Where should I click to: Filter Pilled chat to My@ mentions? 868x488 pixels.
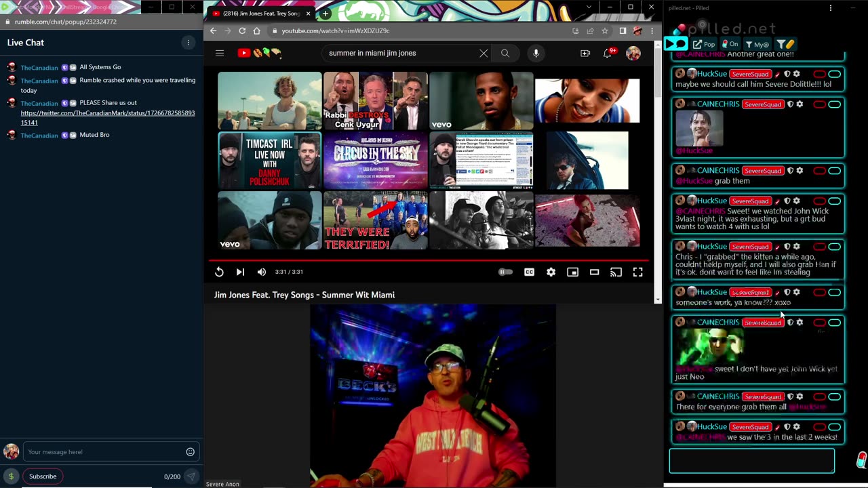(757, 45)
